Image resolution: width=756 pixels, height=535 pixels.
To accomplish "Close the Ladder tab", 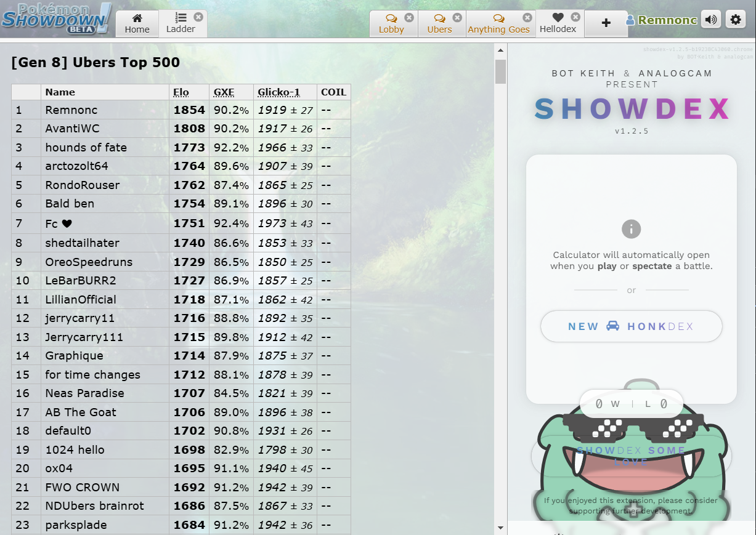I will pyautogui.click(x=198, y=17).
